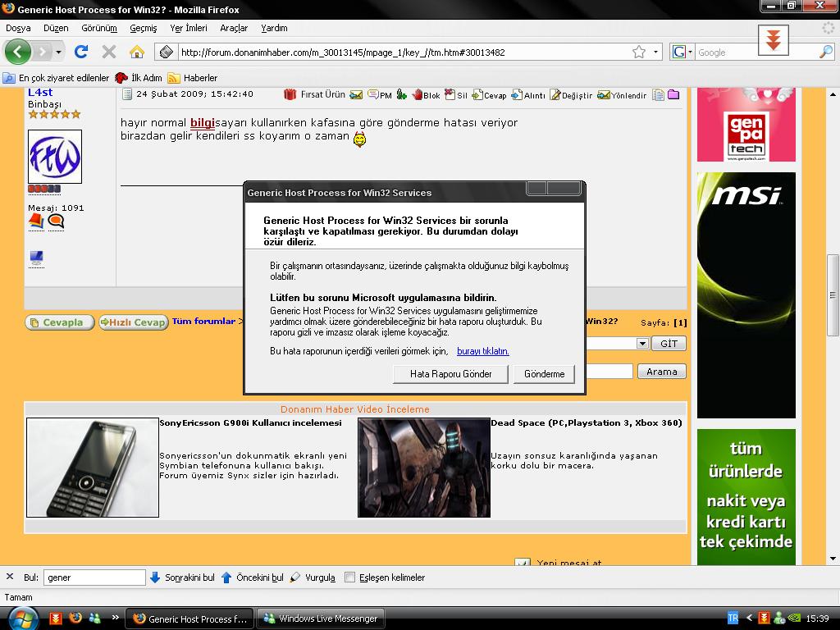Viewport: 840px width, 630px height.
Task: Open the SonyEricsson G900i phone thumbnail
Action: [93, 468]
